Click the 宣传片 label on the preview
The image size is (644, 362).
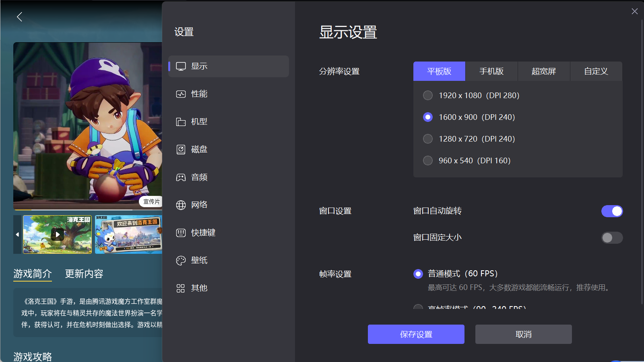pos(151,202)
